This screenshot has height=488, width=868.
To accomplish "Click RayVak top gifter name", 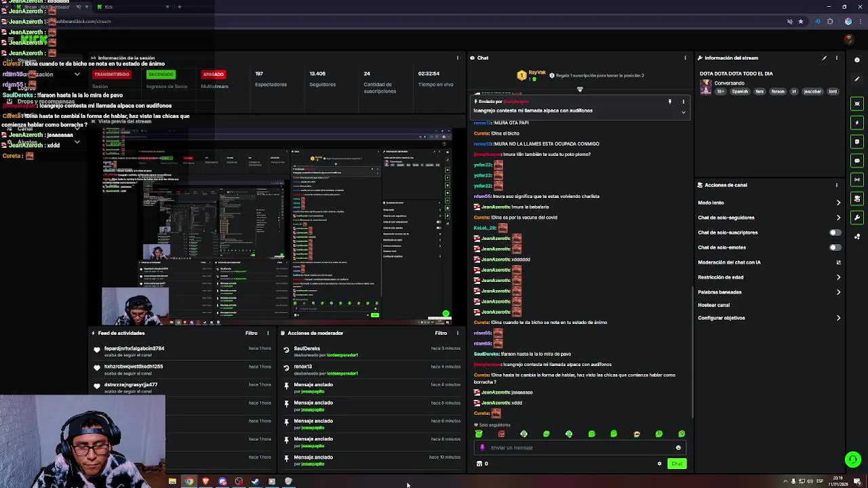I will 537,73.
